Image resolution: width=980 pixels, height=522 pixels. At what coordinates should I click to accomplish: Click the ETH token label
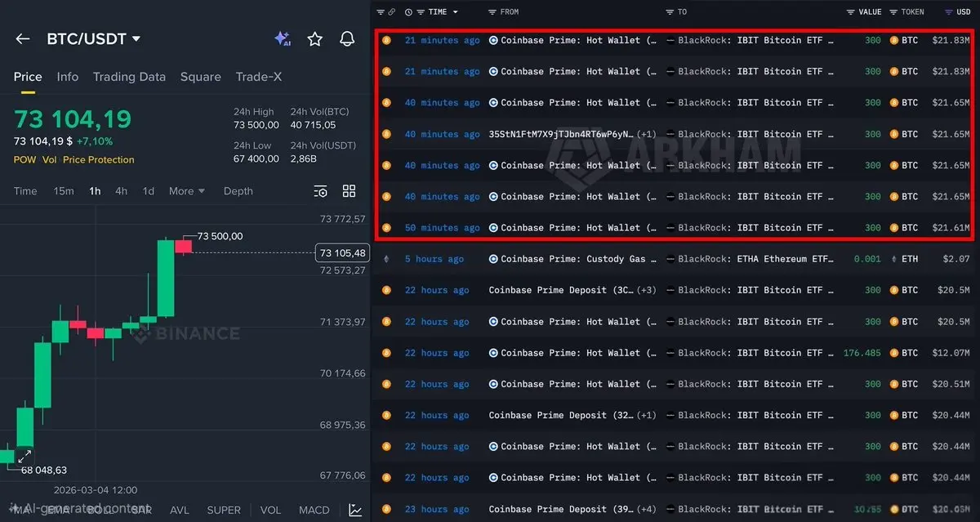910,259
